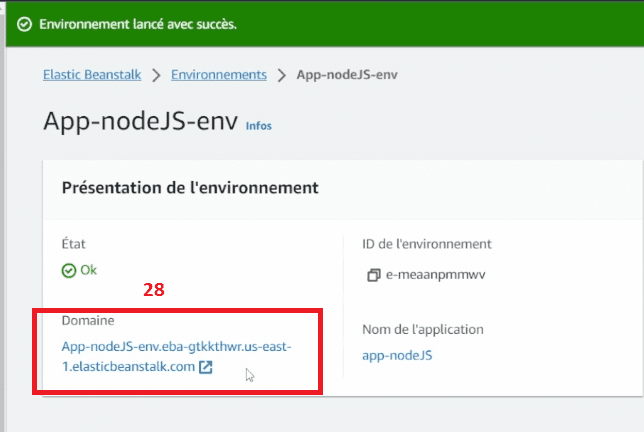The width and height of the screenshot is (644, 432).
Task: Open the Infos link beside title
Action: coord(259,126)
